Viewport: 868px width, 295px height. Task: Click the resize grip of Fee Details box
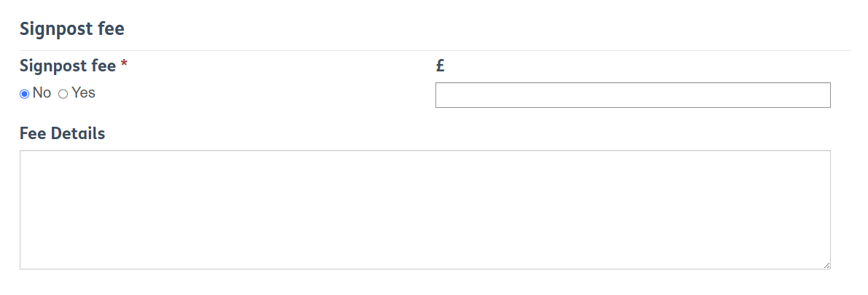tap(826, 265)
